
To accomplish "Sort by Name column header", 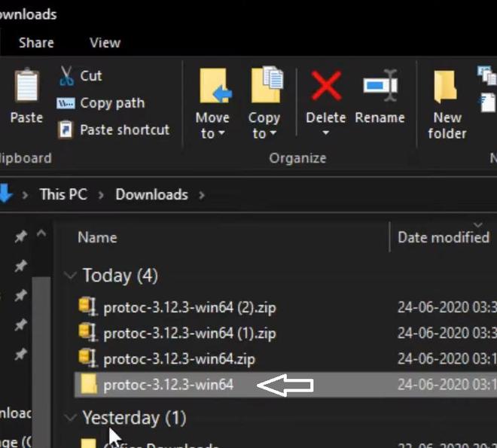I will point(97,238).
